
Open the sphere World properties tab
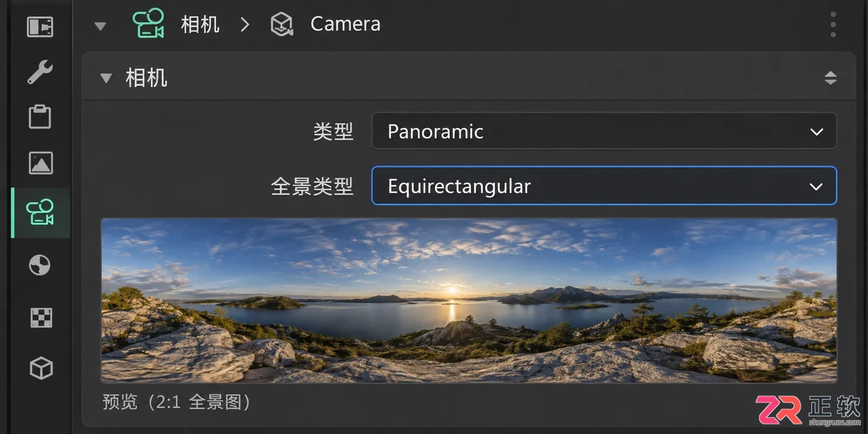click(x=40, y=265)
